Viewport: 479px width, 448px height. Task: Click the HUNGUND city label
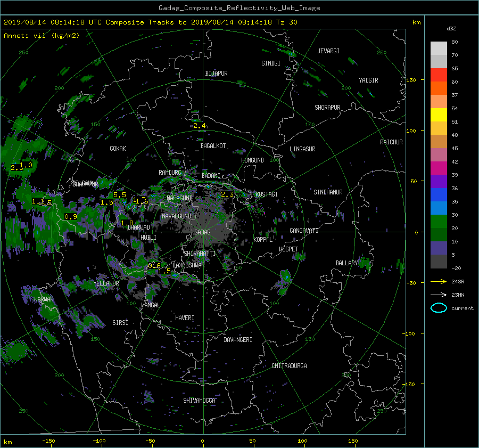pos(252,160)
